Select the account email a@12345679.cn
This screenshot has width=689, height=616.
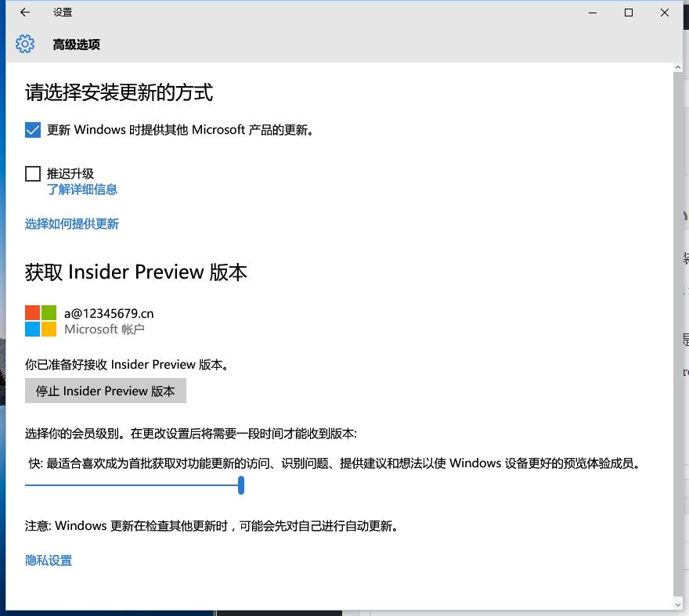pos(109,313)
